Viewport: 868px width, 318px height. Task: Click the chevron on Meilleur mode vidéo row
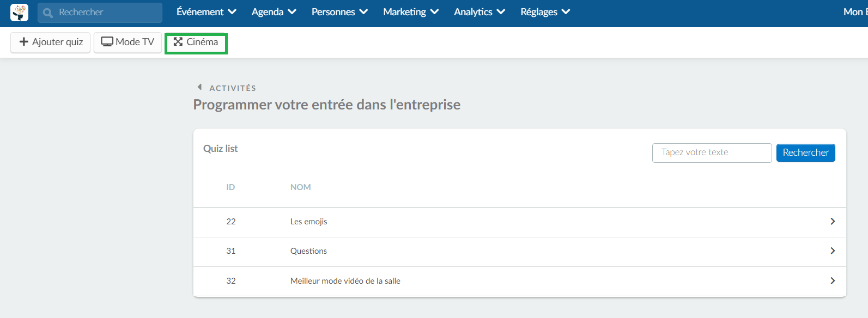pos(833,281)
